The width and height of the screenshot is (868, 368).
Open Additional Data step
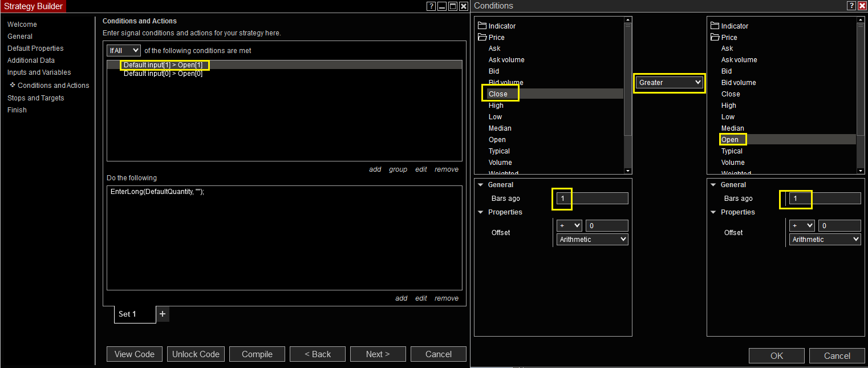coord(31,60)
